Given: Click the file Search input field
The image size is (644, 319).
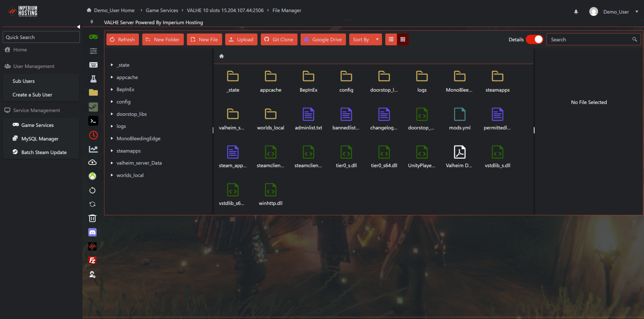Looking at the screenshot, I should [593, 39].
